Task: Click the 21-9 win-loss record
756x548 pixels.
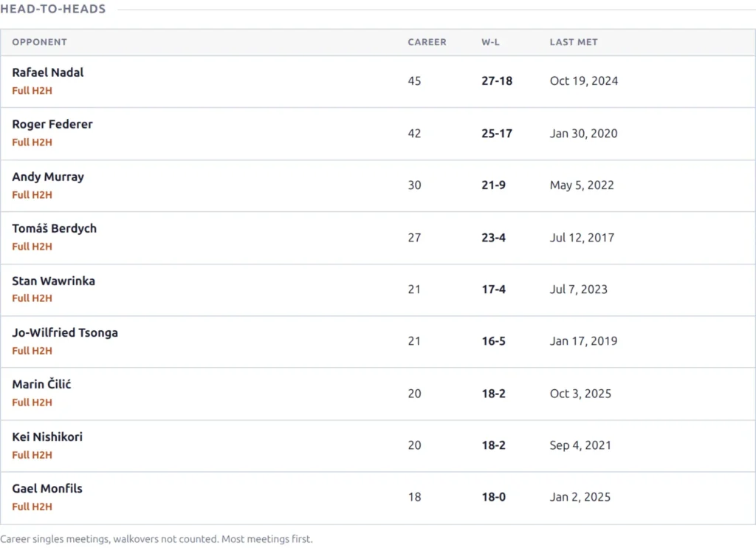Action: click(x=493, y=185)
